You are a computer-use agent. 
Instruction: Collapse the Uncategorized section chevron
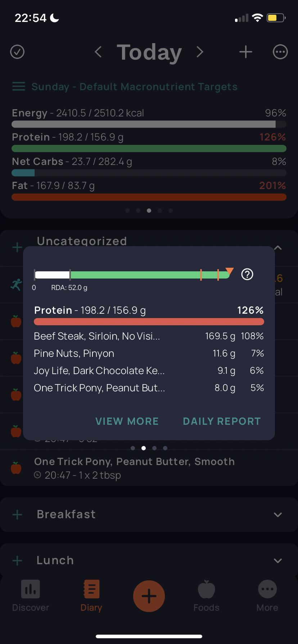point(277,248)
